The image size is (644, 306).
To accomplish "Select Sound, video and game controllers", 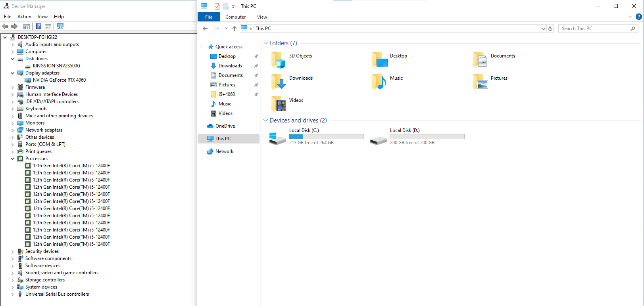I will point(62,273).
